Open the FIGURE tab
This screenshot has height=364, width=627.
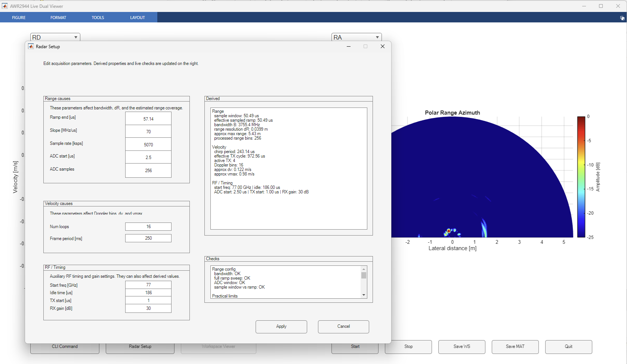point(19,18)
